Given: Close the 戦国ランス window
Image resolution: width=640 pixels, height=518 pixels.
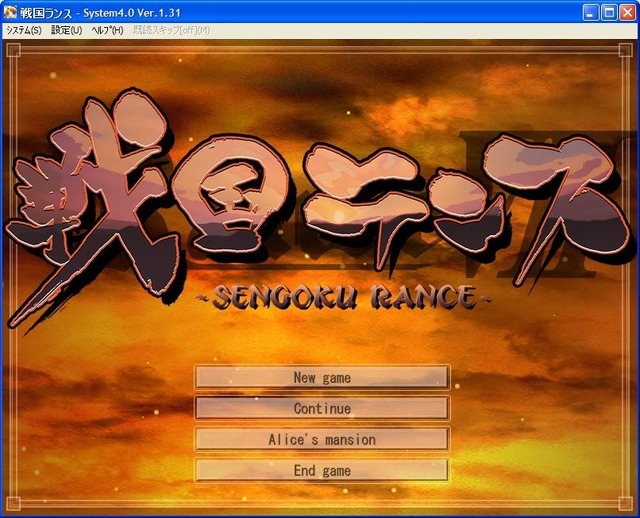Looking at the screenshot, I should (628, 13).
